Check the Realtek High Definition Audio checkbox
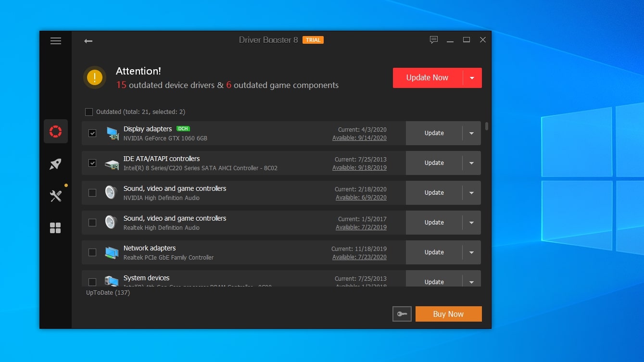 click(x=92, y=223)
